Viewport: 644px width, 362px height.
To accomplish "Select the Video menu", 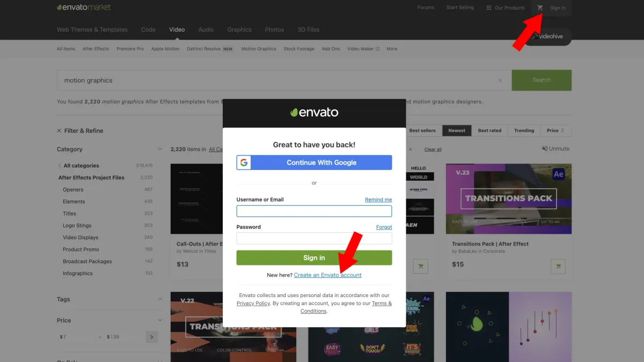I will click(177, 29).
